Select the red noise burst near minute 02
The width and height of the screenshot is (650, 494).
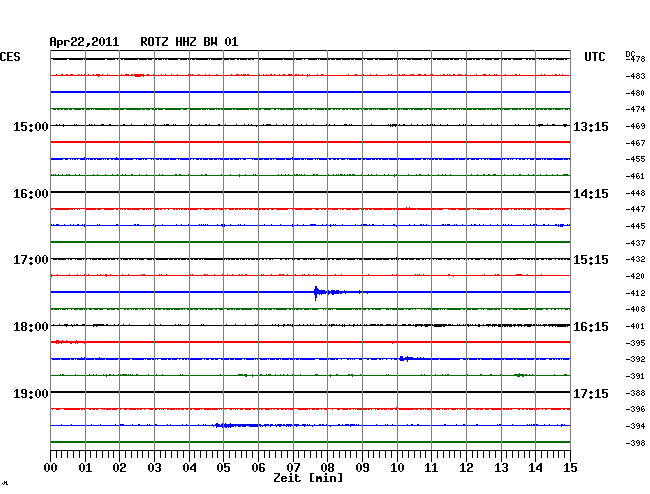coord(139,75)
